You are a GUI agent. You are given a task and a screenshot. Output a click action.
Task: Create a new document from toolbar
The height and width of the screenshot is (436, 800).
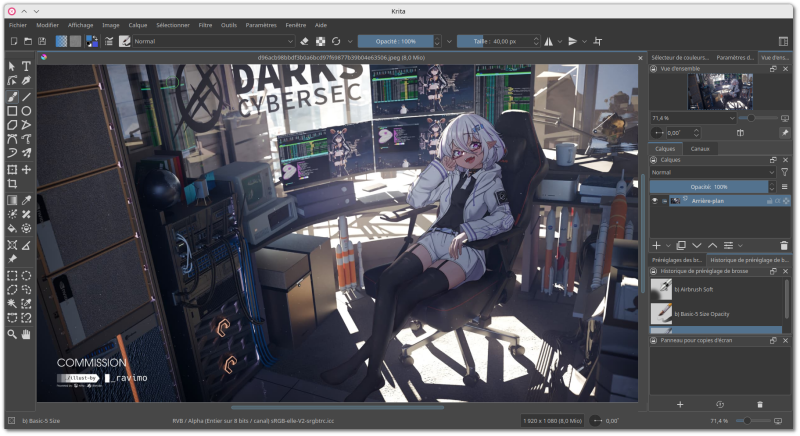[14, 41]
